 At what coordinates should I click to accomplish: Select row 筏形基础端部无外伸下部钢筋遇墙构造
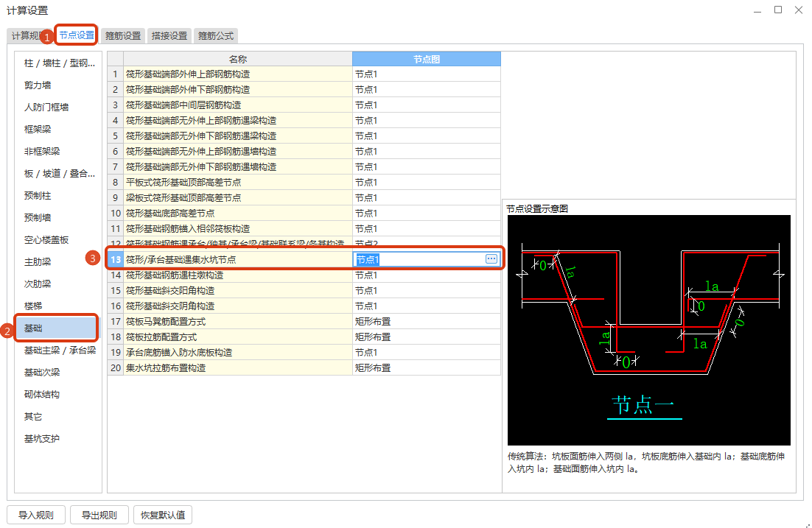[x=304, y=166]
